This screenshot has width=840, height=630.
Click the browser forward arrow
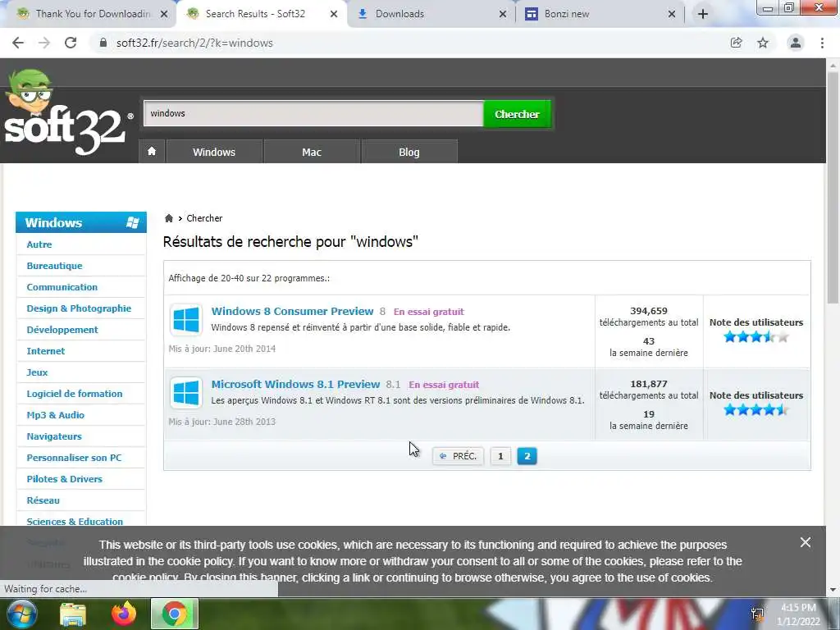pyautogui.click(x=44, y=43)
